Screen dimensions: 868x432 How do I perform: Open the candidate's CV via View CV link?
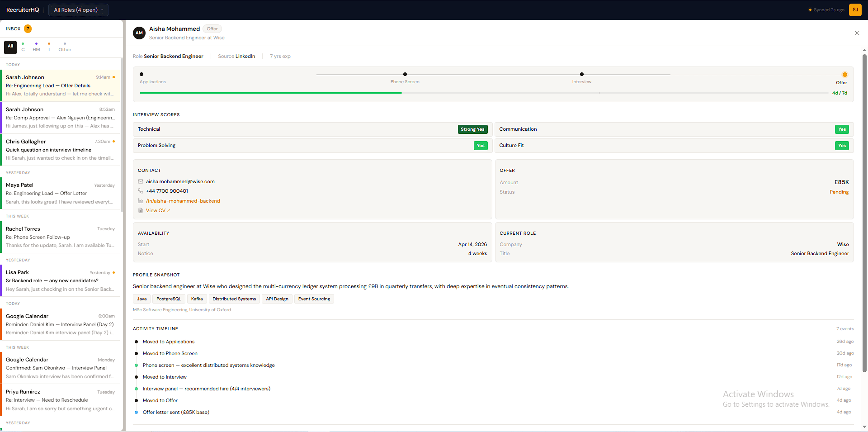click(157, 210)
